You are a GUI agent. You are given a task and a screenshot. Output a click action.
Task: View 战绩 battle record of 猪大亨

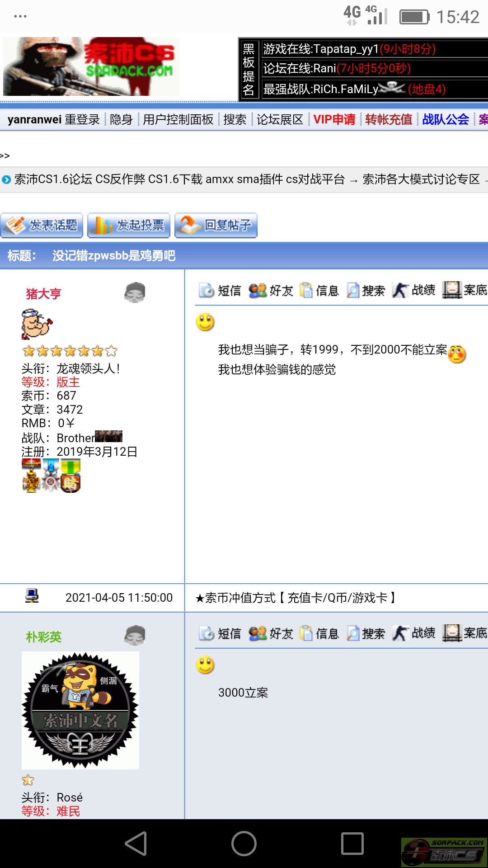click(x=413, y=290)
